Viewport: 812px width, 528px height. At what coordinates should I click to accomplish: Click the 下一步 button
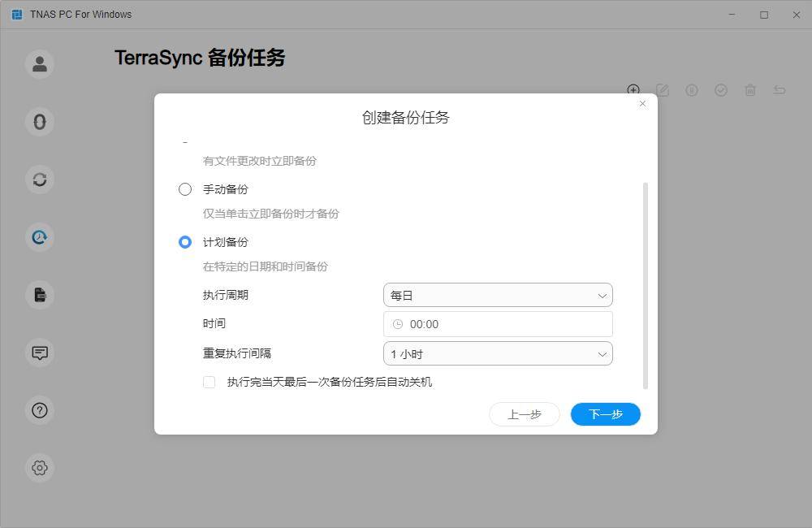[x=605, y=414]
